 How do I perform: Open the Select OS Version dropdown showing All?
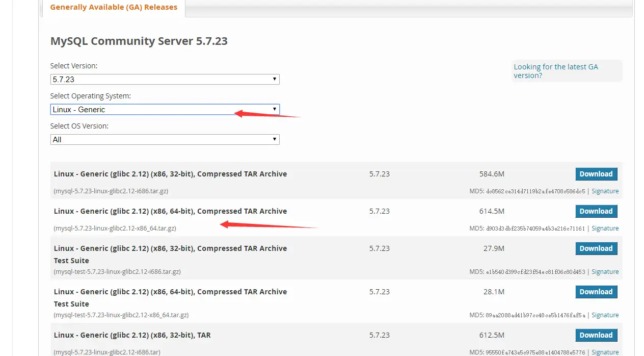coord(165,140)
